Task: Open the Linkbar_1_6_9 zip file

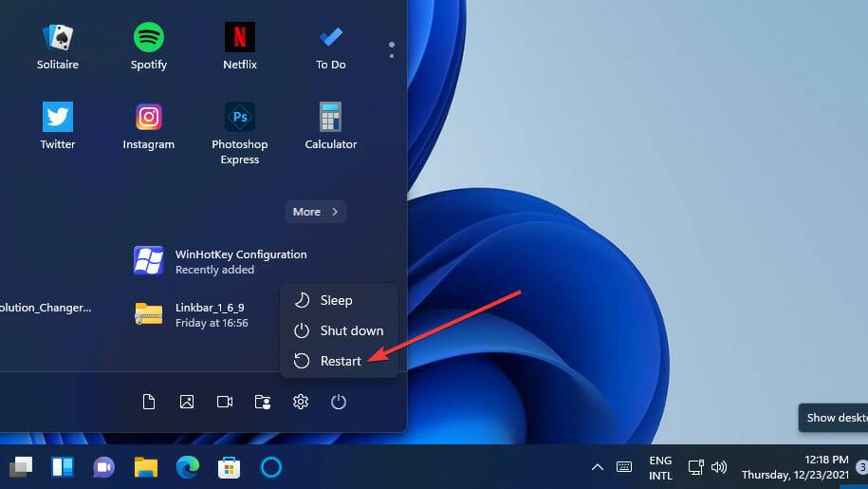Action: (x=191, y=314)
